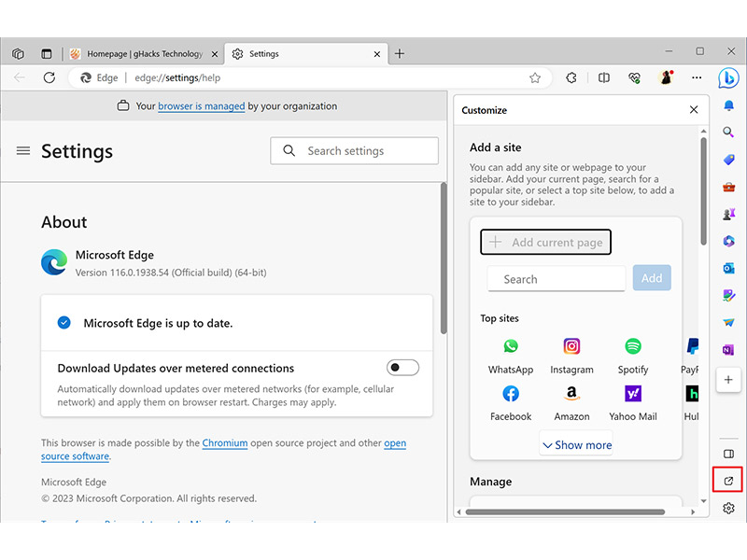This screenshot has height=560, width=747.
Task: Open the Settings hamburger menu
Action: tap(23, 151)
